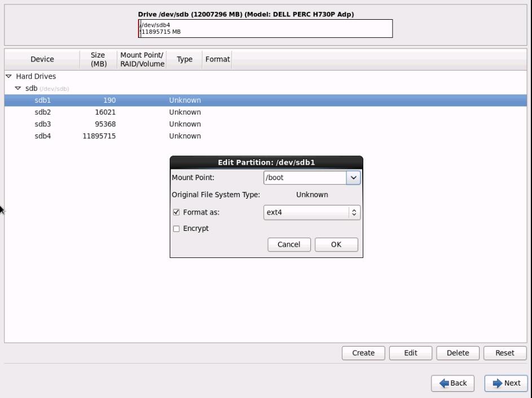The width and height of the screenshot is (532, 398).
Task: Click the Create partition button
Action: click(363, 353)
